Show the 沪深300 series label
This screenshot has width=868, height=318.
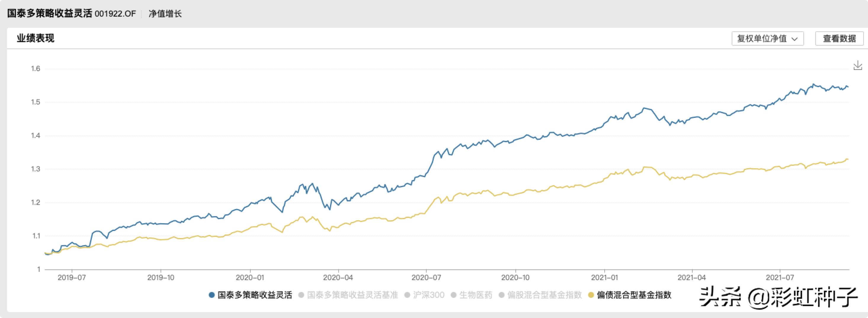(x=429, y=295)
